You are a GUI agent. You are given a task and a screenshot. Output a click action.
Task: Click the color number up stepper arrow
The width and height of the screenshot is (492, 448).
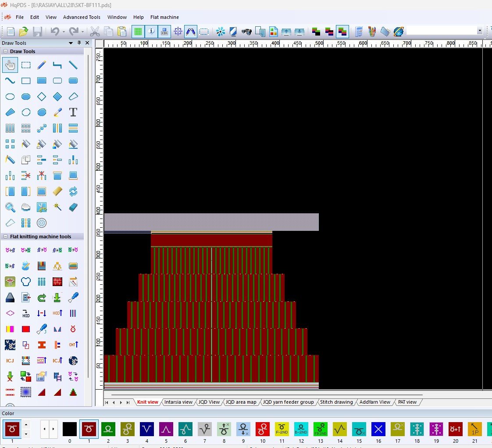(26, 424)
